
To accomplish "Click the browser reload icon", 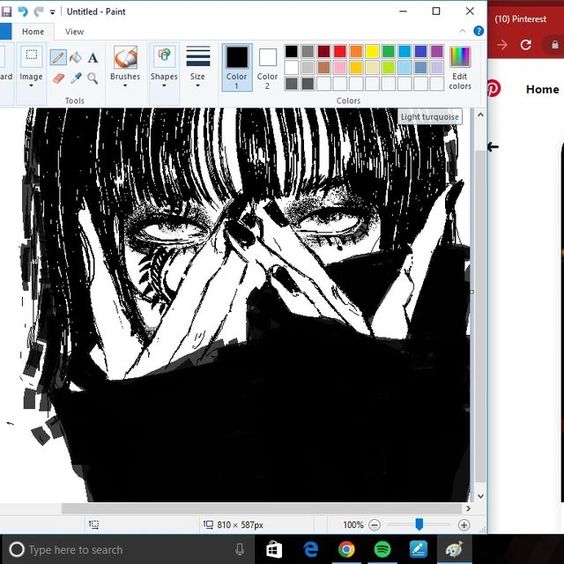I will 526,45.
